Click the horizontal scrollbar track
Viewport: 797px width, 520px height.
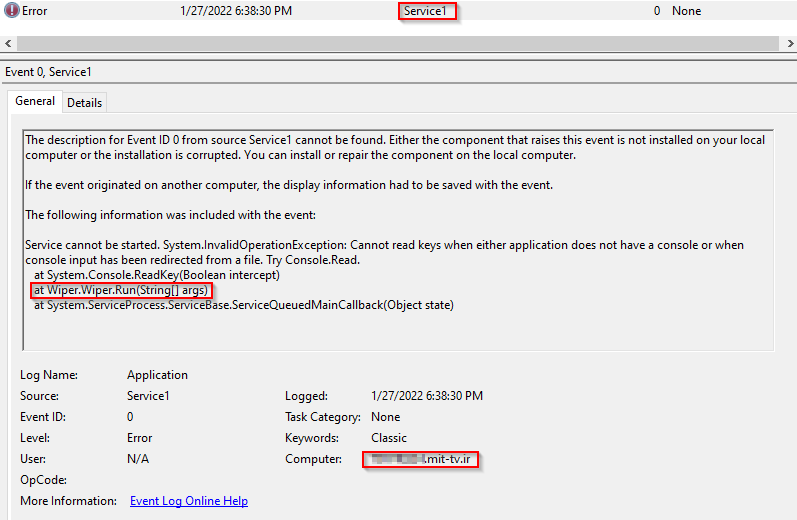click(400, 44)
